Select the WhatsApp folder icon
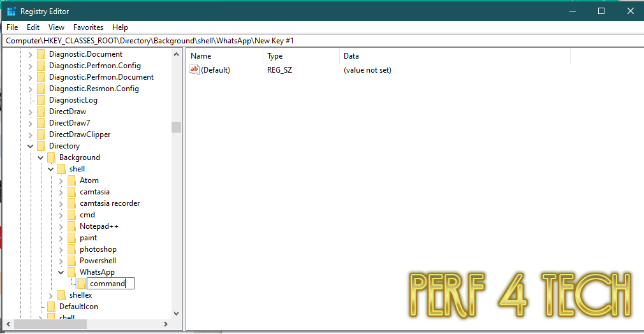This screenshot has width=644, height=334. tap(71, 272)
